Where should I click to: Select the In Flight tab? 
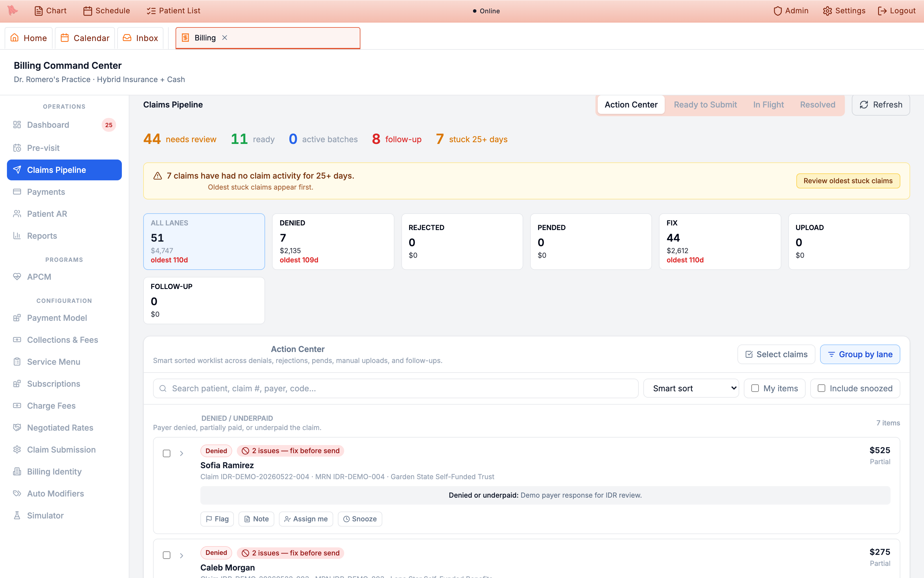click(x=768, y=105)
